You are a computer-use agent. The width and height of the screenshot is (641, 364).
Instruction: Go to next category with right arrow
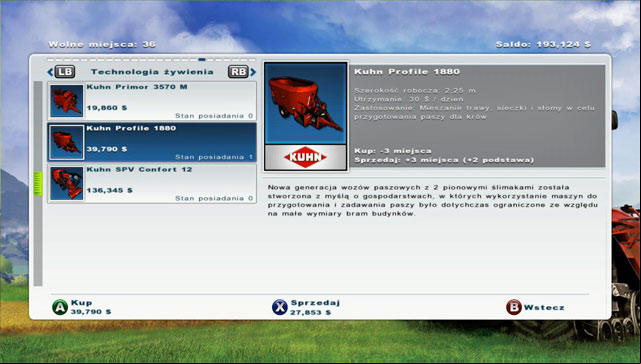[x=253, y=72]
